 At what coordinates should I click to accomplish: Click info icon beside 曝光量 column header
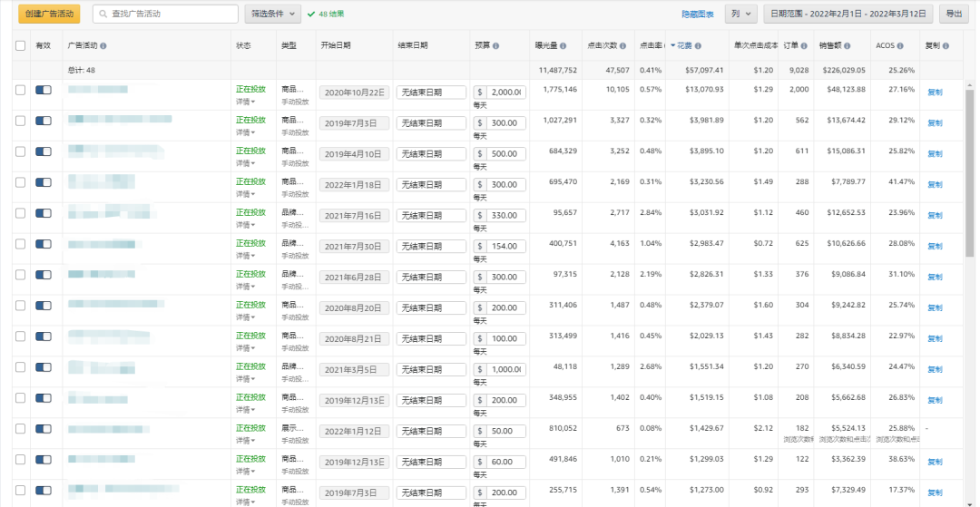pos(563,46)
